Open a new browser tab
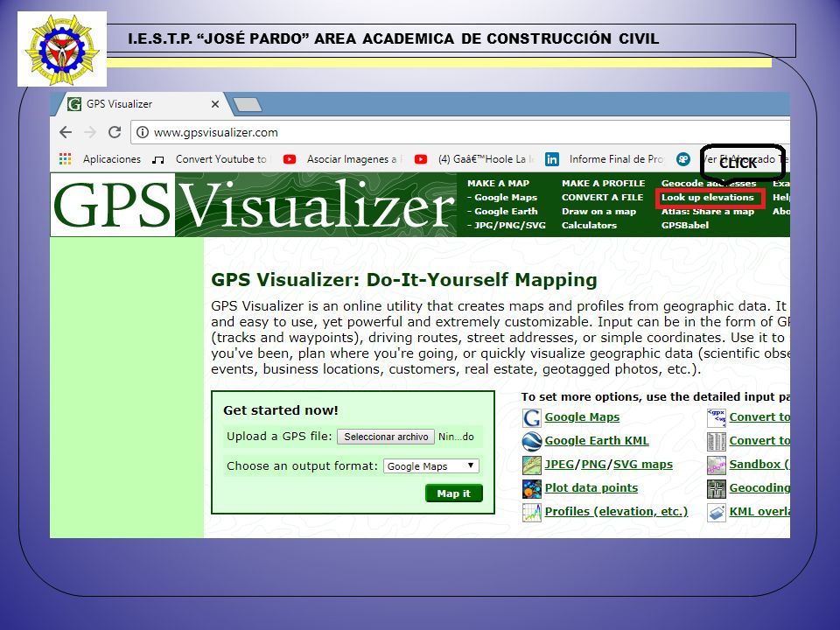Image resolution: width=840 pixels, height=630 pixels. tap(248, 105)
